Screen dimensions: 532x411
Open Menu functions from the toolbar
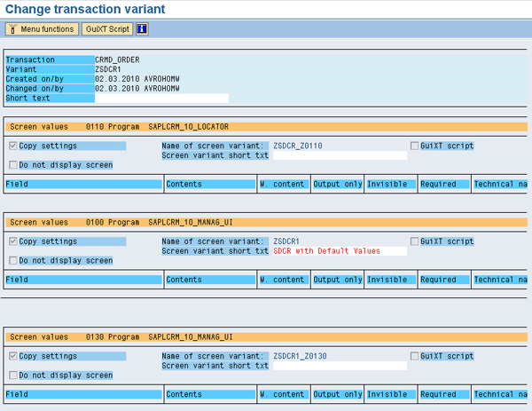coord(41,28)
